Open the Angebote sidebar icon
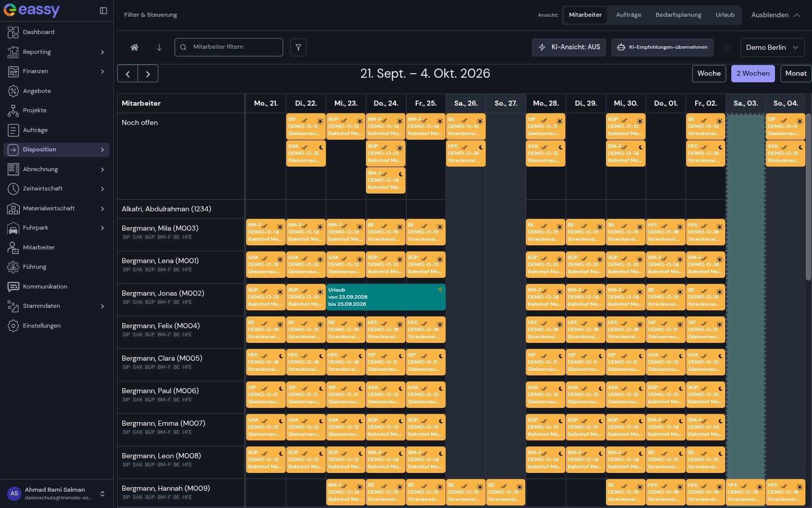 [13, 91]
